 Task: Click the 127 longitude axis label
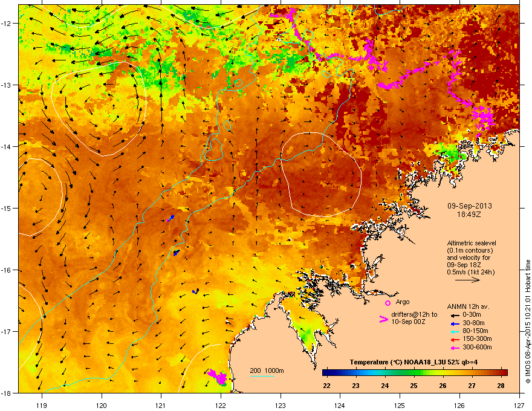[x=519, y=405]
